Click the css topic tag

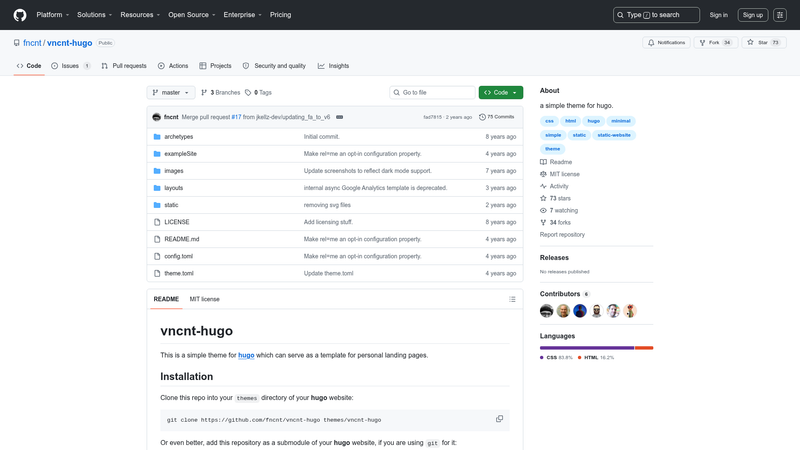click(x=549, y=121)
